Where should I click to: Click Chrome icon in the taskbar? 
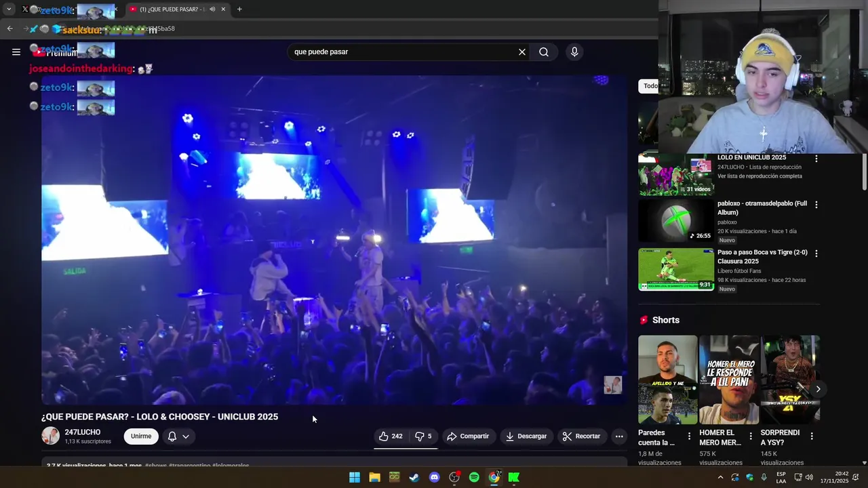(494, 477)
